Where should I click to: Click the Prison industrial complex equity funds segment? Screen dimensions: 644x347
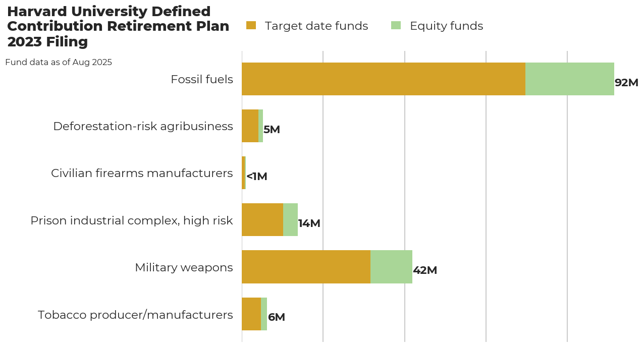[290, 220]
